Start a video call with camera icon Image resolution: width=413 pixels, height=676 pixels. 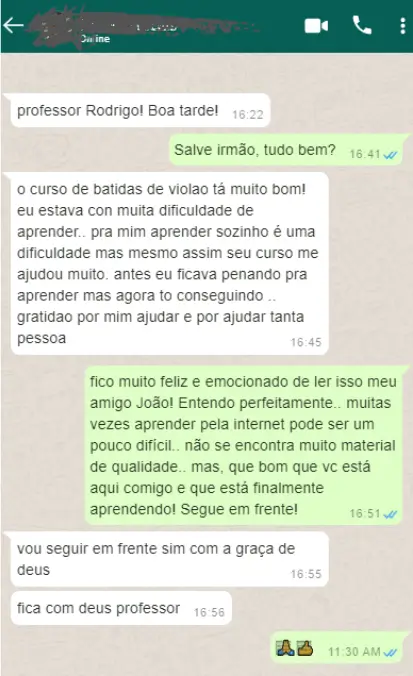click(316, 26)
